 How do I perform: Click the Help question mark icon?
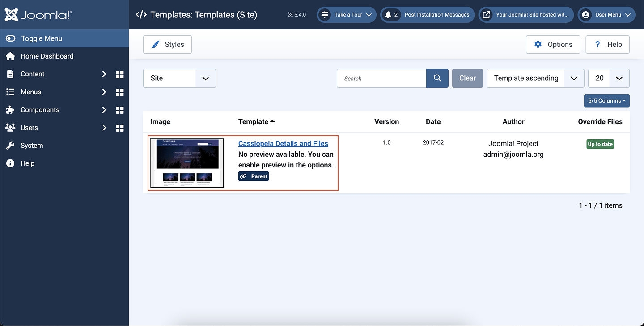point(597,45)
